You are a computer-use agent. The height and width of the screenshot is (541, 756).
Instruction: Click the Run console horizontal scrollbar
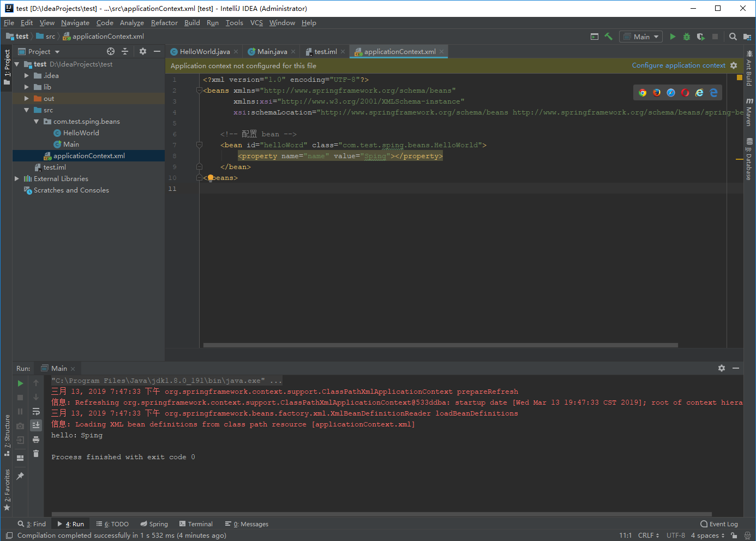point(382,514)
